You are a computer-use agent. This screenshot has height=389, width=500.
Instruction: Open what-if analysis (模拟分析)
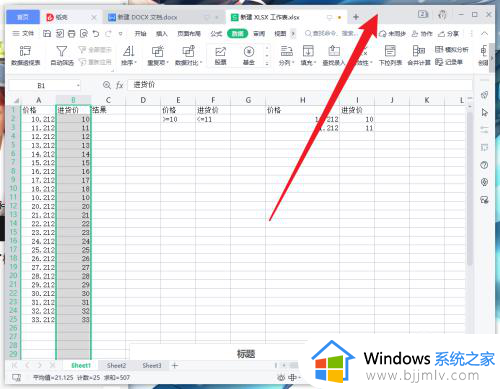(452, 50)
